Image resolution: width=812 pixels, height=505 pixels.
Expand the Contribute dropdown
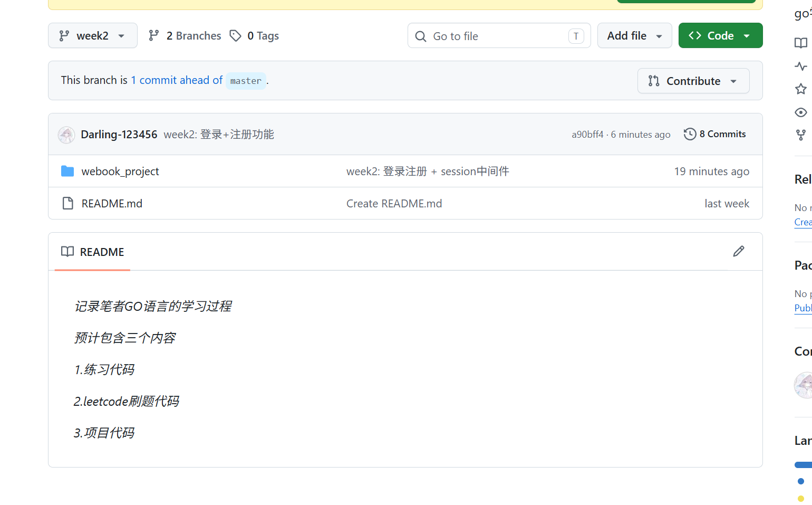click(x=693, y=81)
